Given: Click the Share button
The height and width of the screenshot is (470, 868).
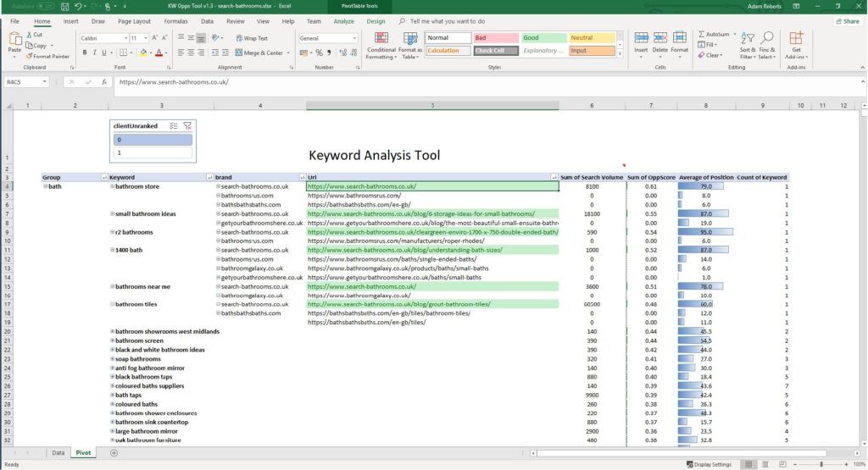Looking at the screenshot, I should [x=848, y=21].
